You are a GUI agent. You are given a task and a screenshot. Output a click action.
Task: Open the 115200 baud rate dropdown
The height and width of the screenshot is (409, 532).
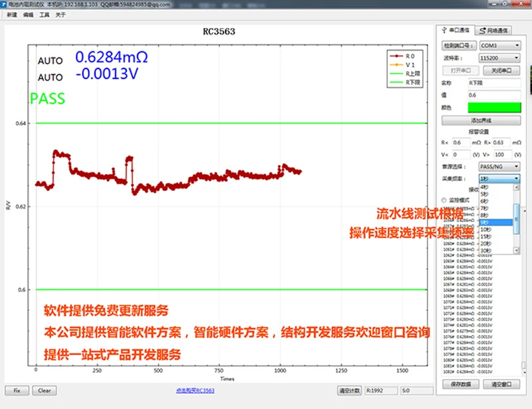tap(500, 58)
